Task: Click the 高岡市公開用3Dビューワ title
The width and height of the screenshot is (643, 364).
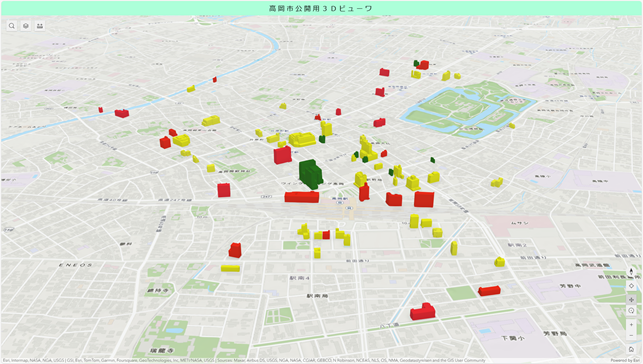Action: pos(321,8)
